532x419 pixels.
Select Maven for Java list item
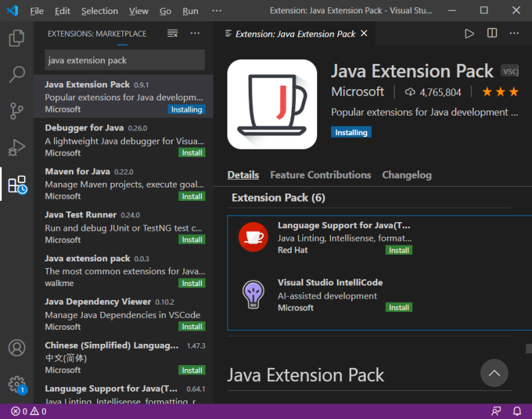pos(124,183)
